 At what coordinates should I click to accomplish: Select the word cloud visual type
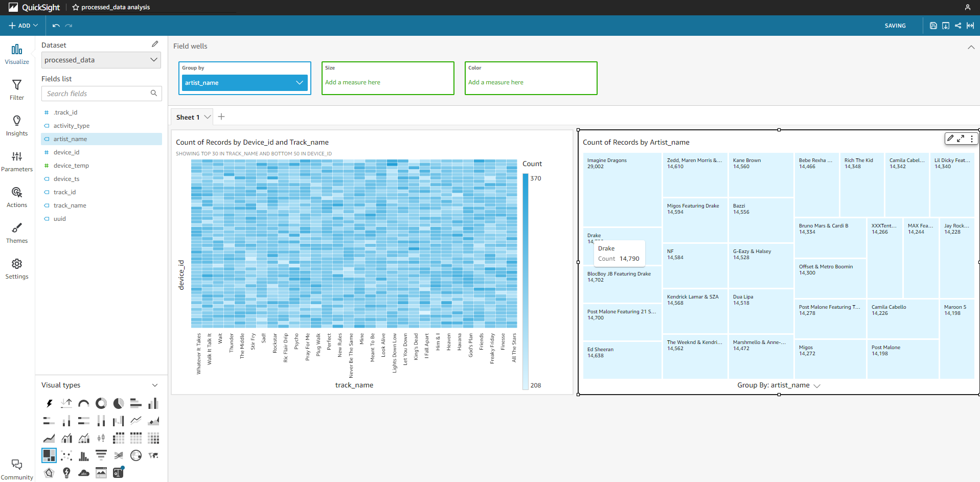pos(84,473)
